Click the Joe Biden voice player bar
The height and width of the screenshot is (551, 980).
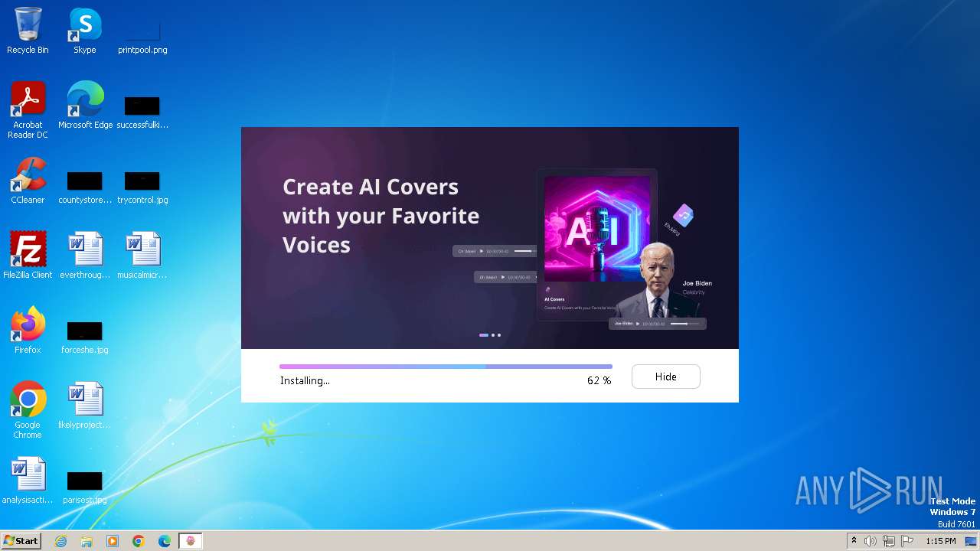point(658,324)
